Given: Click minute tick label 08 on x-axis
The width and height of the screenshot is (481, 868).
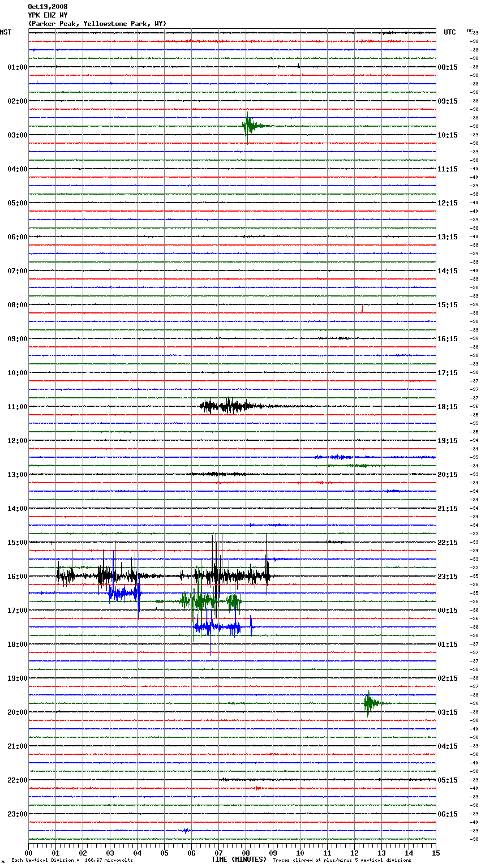Looking at the screenshot, I should (x=246, y=853).
